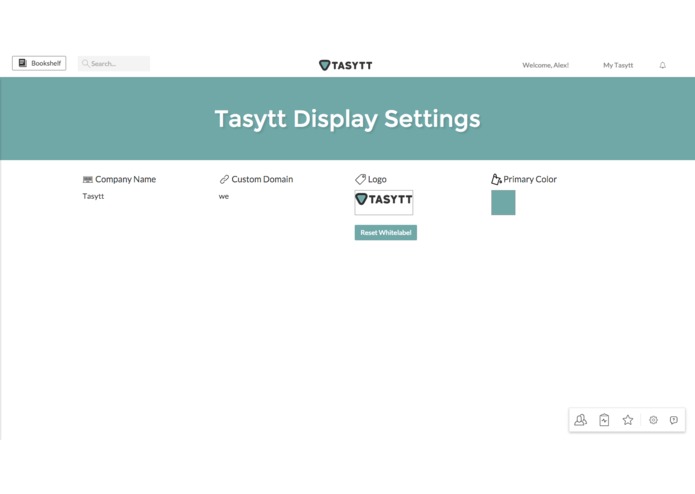Open the teal primary color swatch
The width and height of the screenshot is (695, 494).
pyautogui.click(x=503, y=202)
